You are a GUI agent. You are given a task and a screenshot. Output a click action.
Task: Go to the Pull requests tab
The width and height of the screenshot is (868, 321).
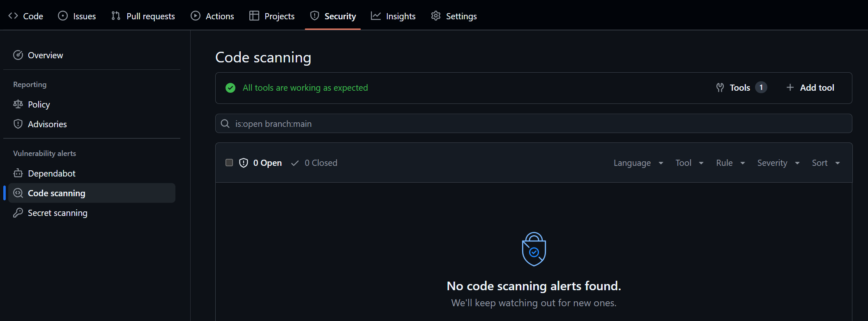coord(143,16)
